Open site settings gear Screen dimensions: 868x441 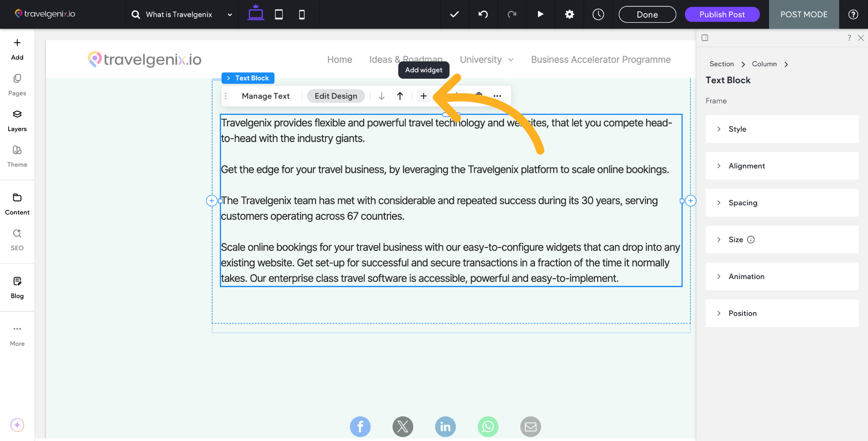click(x=569, y=14)
